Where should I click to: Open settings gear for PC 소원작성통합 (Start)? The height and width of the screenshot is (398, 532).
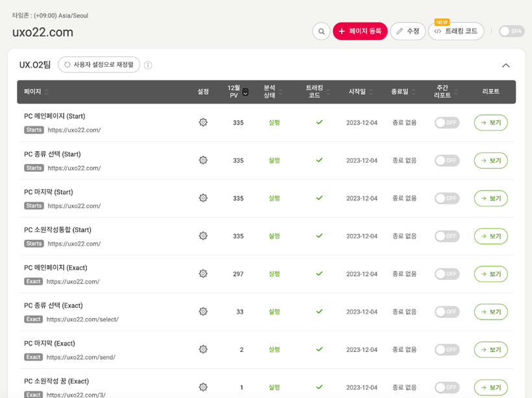coord(203,235)
